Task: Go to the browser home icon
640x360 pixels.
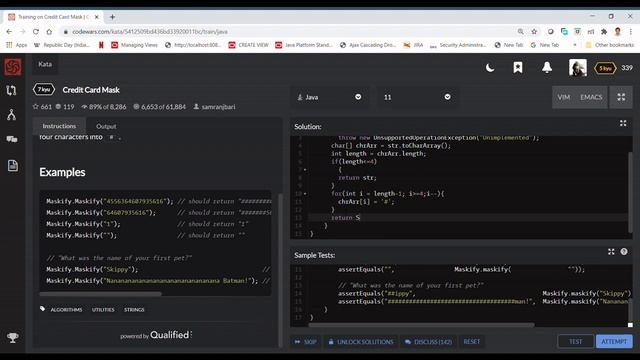Action: pyautogui.click(x=49, y=31)
